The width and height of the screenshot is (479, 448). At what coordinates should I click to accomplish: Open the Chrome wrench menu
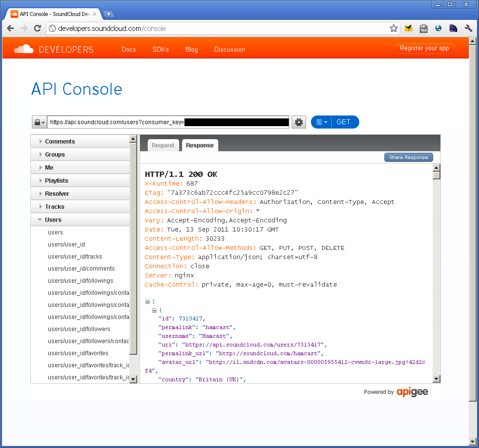468,28
